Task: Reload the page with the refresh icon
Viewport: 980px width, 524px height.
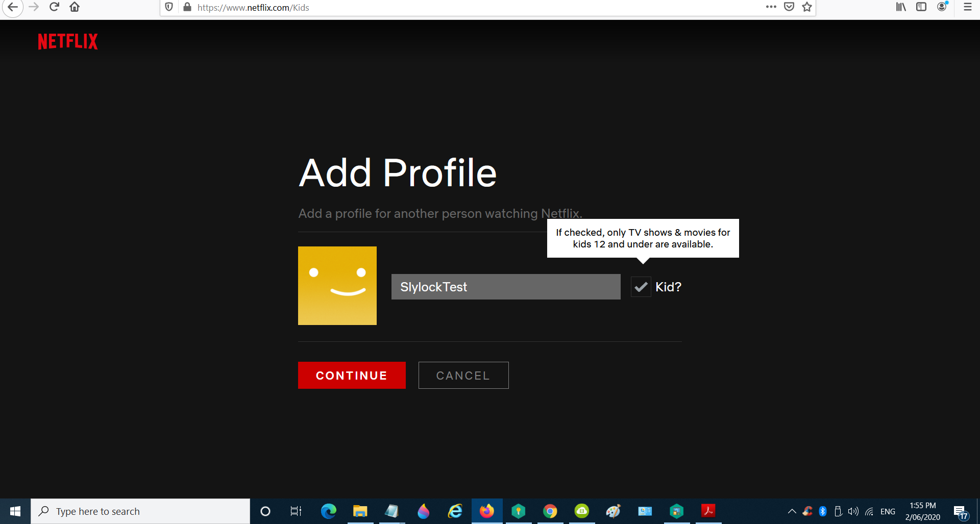Action: [x=54, y=7]
